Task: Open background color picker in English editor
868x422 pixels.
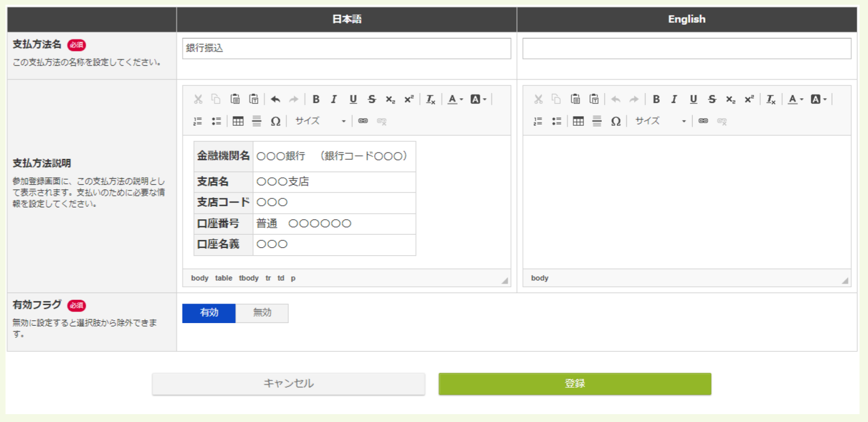Action: tap(818, 99)
